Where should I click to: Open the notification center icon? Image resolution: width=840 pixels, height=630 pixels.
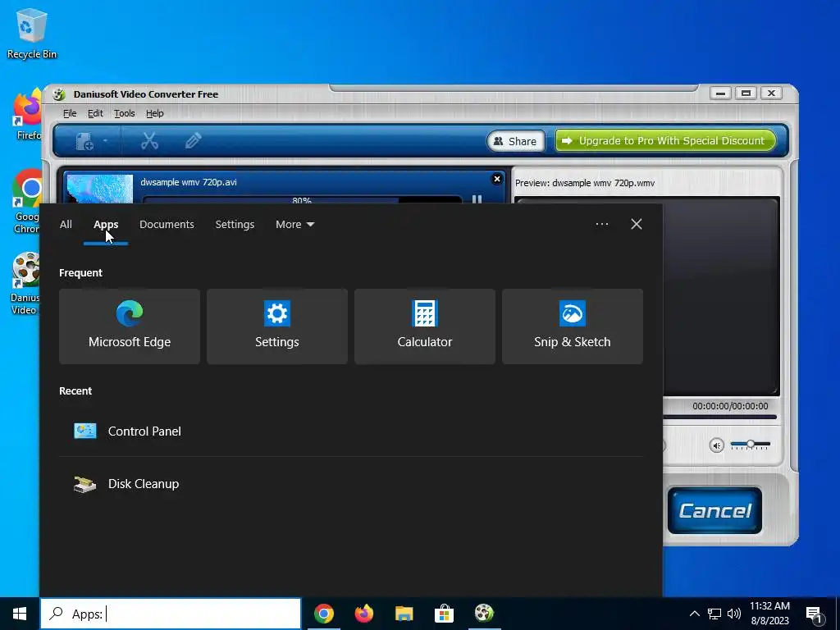815,615
